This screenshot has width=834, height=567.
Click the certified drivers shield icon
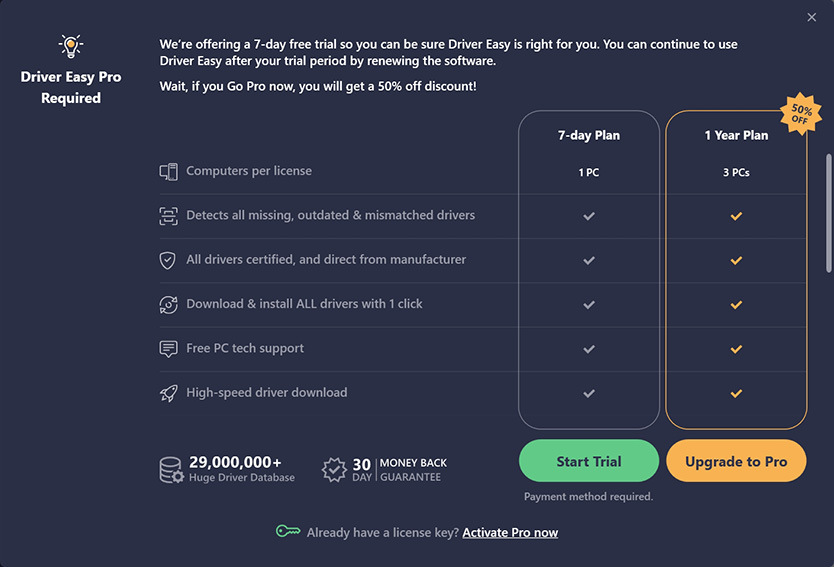point(169,260)
